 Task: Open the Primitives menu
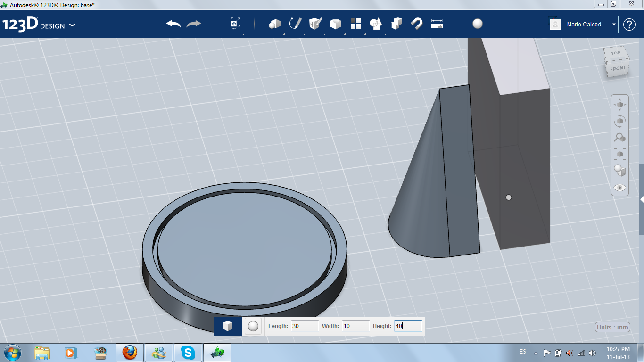pos(274,24)
